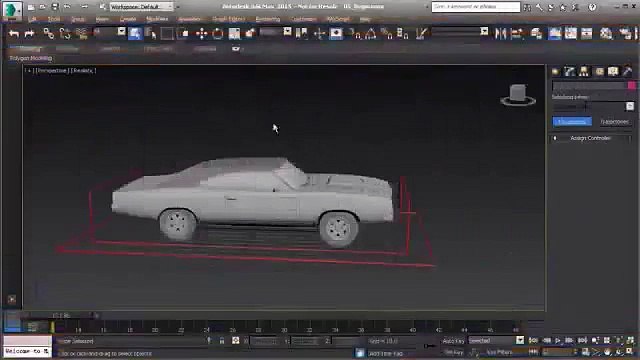The image size is (640, 360).
Task: Open the Workspace: Default dropdown
Action: (x=141, y=7)
